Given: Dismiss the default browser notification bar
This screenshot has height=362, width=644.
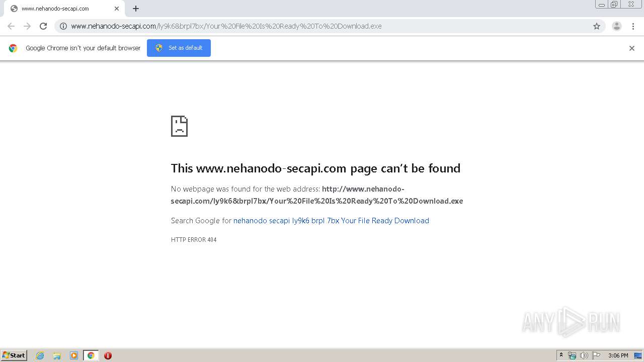Looking at the screenshot, I should coord(632,48).
